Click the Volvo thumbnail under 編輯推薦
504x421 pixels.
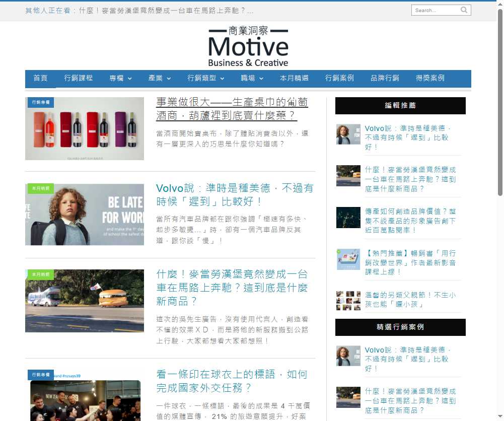(348, 134)
